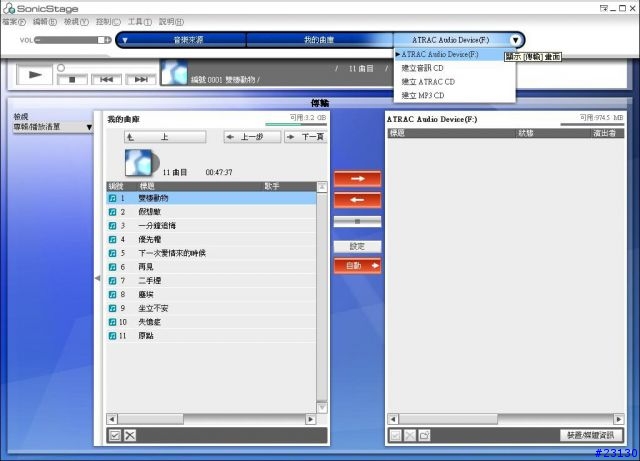Viewport: 640px width, 461px height.
Task: Click music note icon of track 8
Action: [112, 294]
